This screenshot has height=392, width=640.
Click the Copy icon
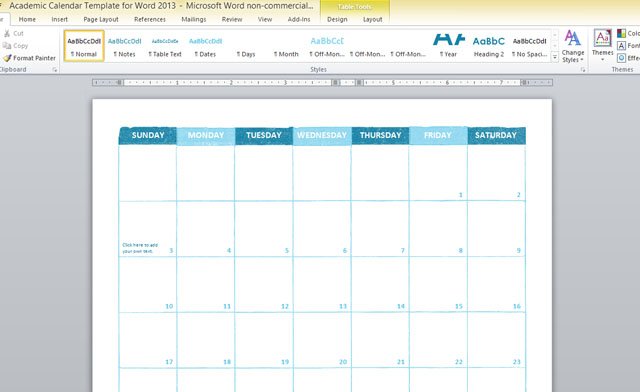(x=7, y=46)
